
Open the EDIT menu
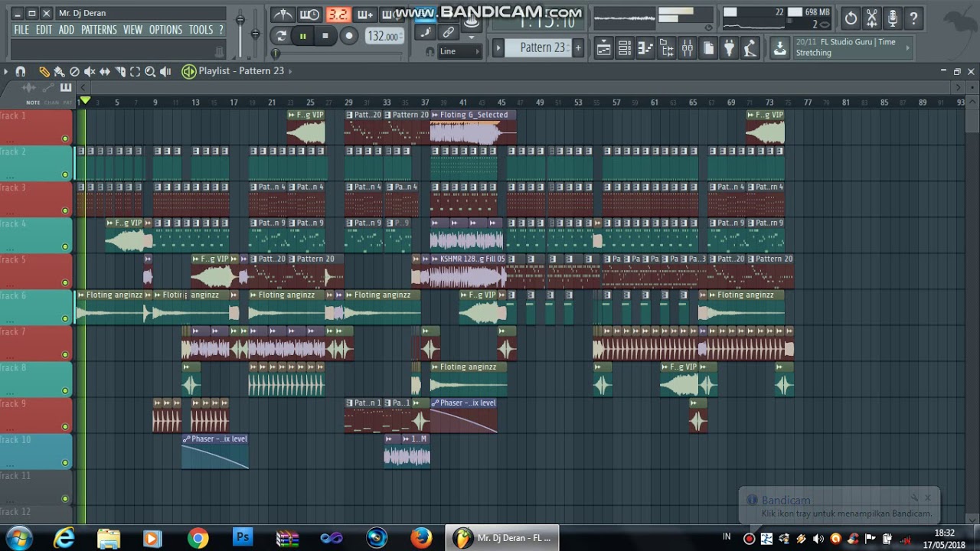click(x=44, y=30)
